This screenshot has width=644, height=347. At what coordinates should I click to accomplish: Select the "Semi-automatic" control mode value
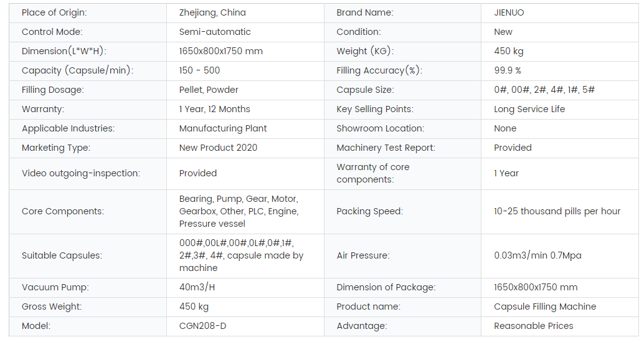click(215, 32)
